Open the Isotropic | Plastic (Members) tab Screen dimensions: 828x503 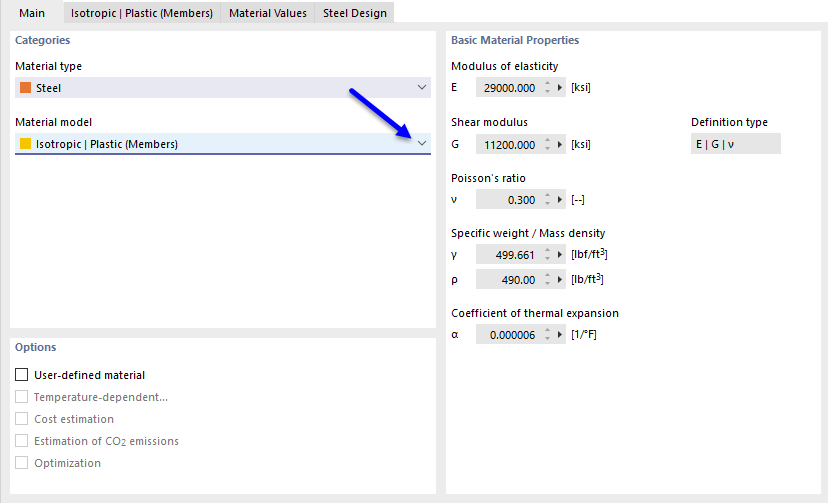click(x=142, y=13)
